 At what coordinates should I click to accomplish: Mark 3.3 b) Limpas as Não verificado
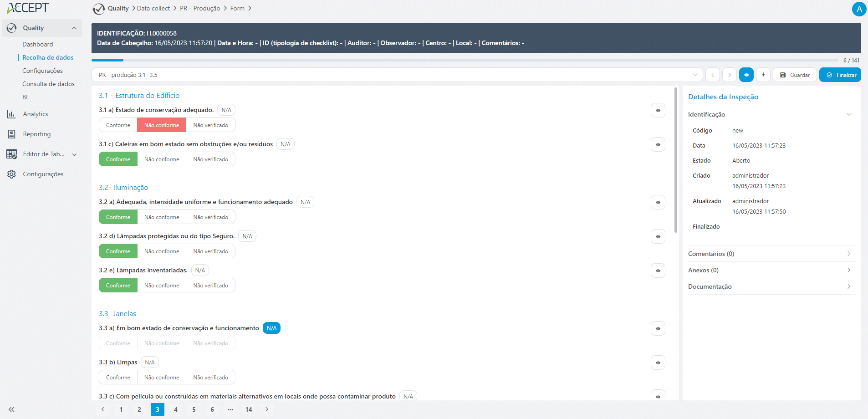click(210, 378)
